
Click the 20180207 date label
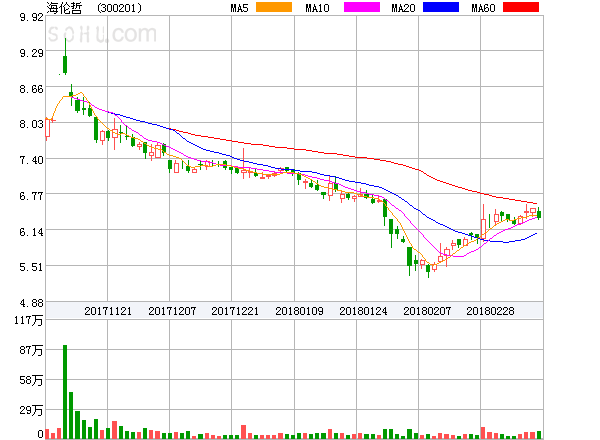[427, 311]
